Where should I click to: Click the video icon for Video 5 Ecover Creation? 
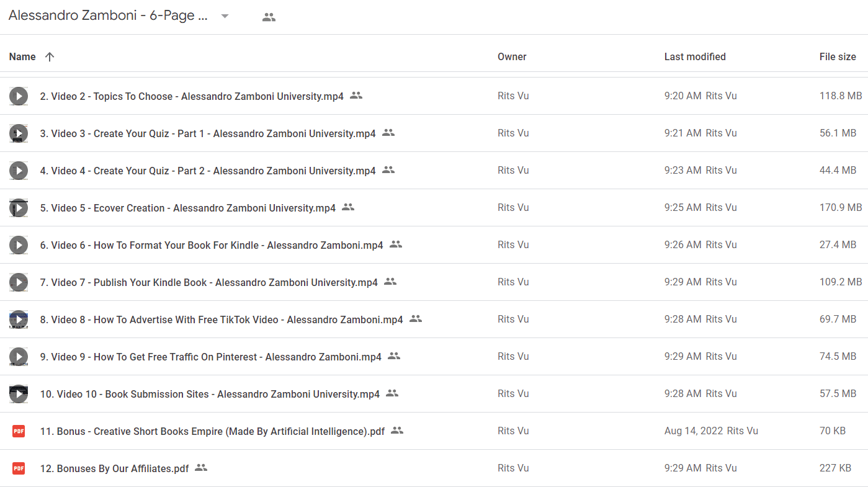19,208
